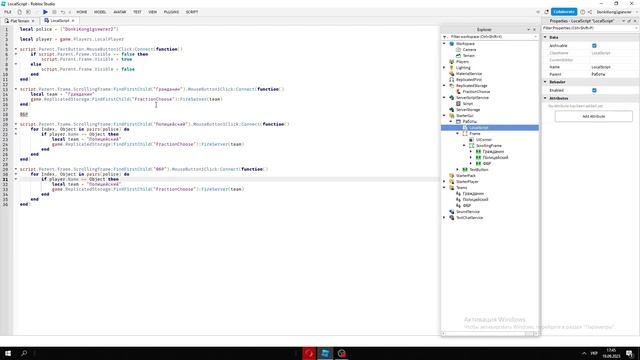Click the Name property value LocalScript
640x360 pixels.
coord(601,67)
